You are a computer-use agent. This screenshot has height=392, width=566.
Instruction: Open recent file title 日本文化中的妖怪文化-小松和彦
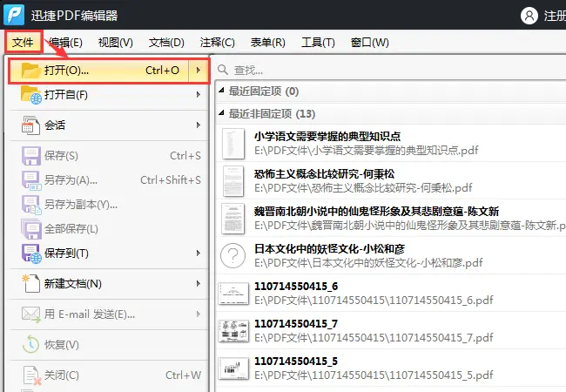click(329, 249)
